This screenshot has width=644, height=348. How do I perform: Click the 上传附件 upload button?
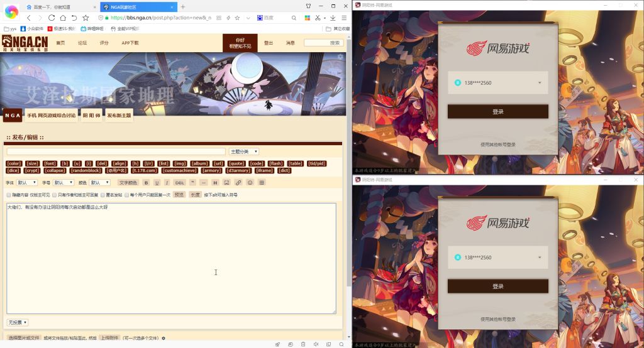tap(109, 338)
